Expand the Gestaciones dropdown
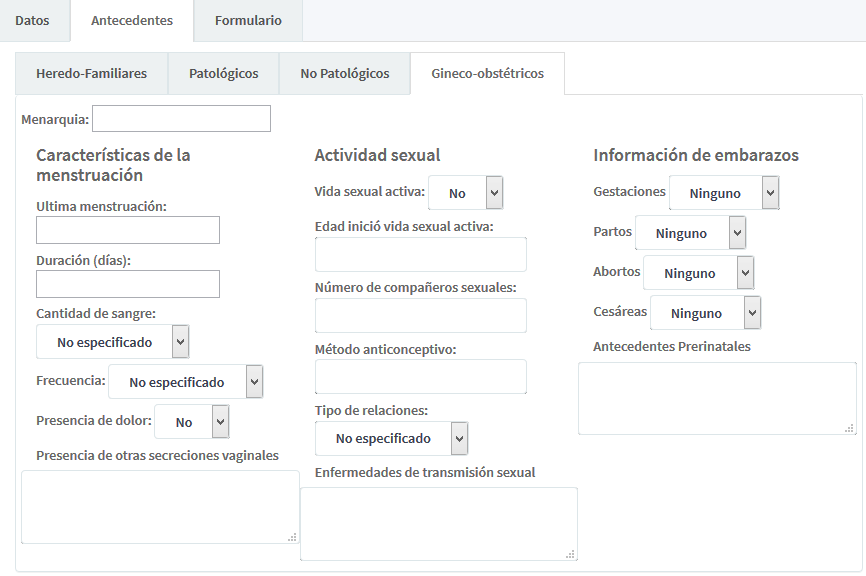This screenshot has width=866, height=576. (x=724, y=193)
